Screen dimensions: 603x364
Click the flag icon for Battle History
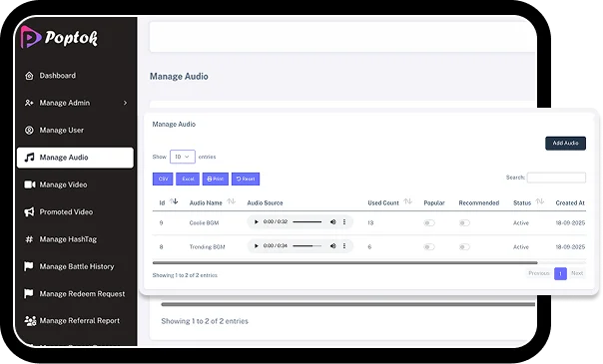click(x=29, y=266)
